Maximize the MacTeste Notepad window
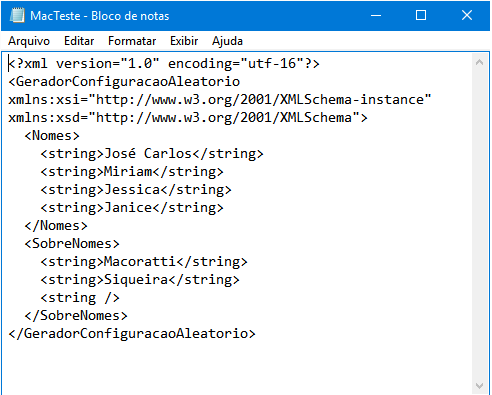This screenshot has width=492, height=395. (421, 15)
